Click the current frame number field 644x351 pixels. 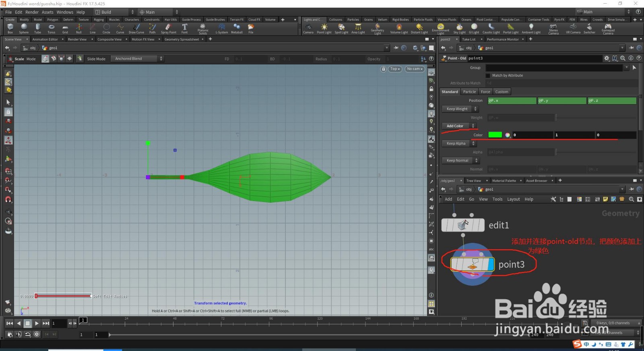point(59,323)
